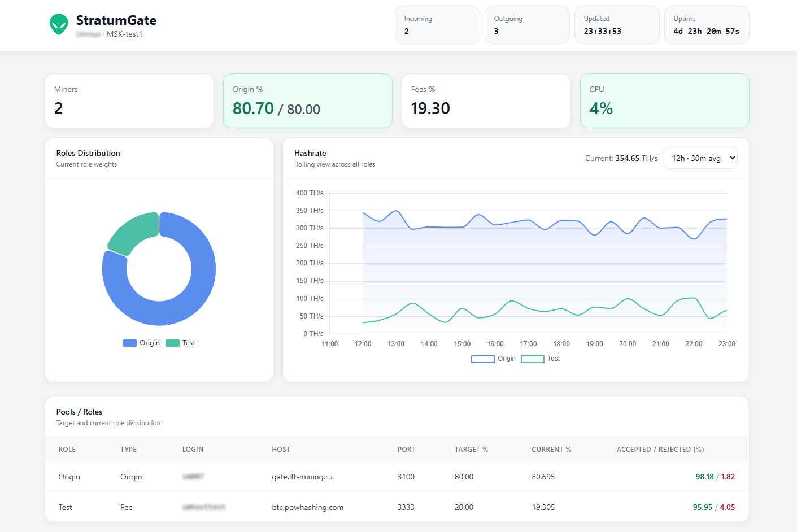Click the Fees % stat card
Image resolution: width=797 pixels, height=532 pixels.
(486, 101)
